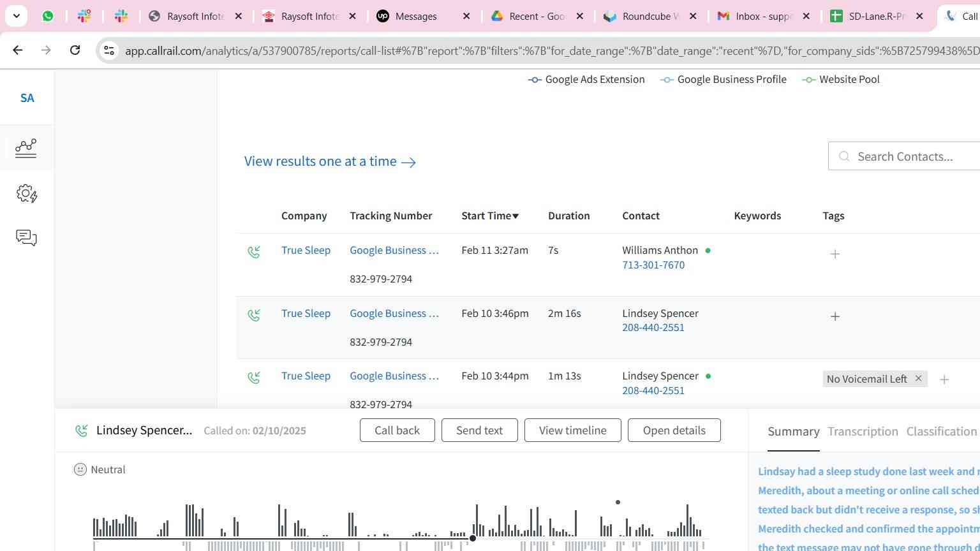
Task: Open the Settings gear with lightning icon
Action: click(x=26, y=193)
